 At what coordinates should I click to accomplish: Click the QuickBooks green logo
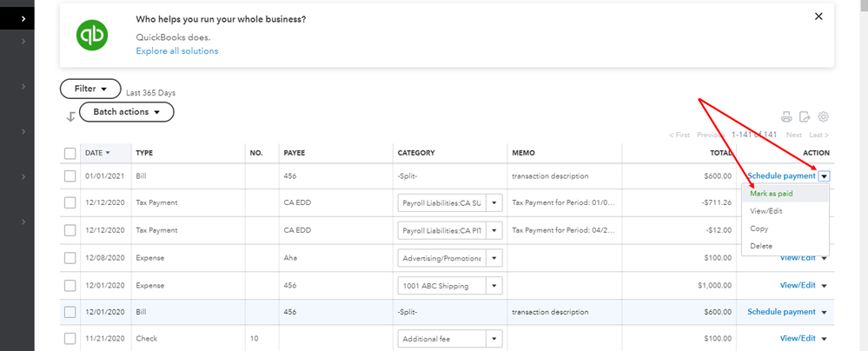click(91, 35)
